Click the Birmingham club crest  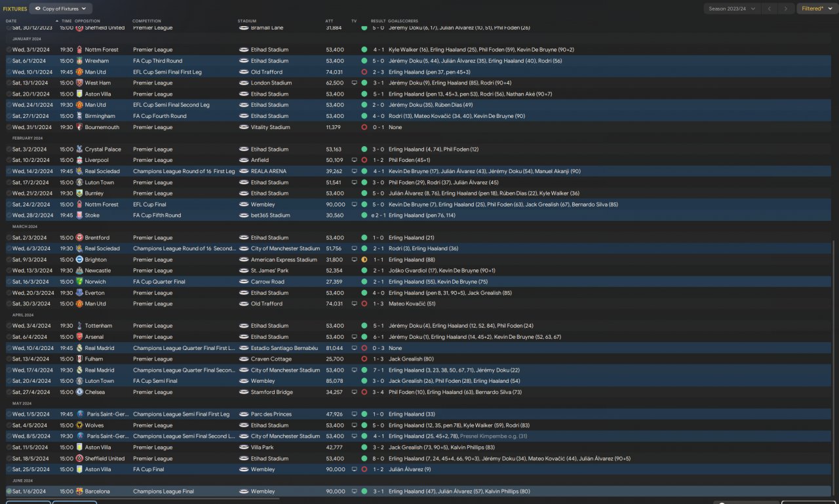pyautogui.click(x=79, y=116)
